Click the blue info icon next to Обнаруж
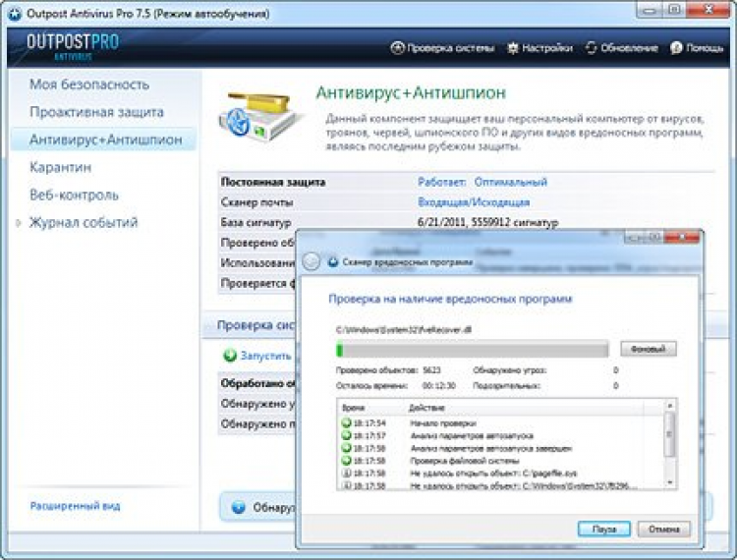 [x=239, y=507]
